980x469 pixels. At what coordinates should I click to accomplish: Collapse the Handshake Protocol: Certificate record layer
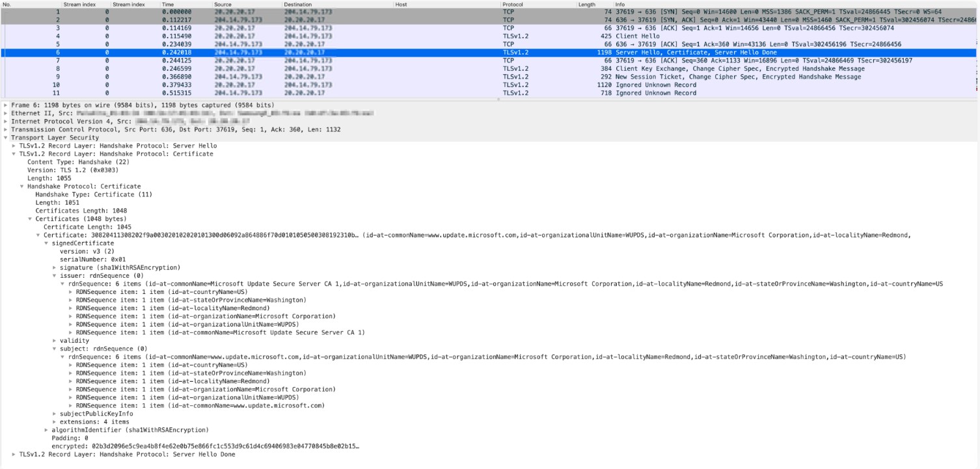pos(14,154)
